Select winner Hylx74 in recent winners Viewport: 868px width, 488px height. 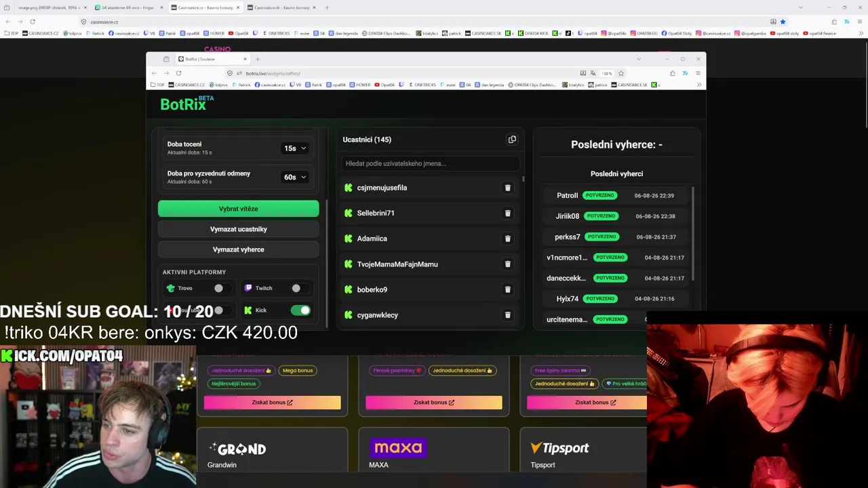616,298
